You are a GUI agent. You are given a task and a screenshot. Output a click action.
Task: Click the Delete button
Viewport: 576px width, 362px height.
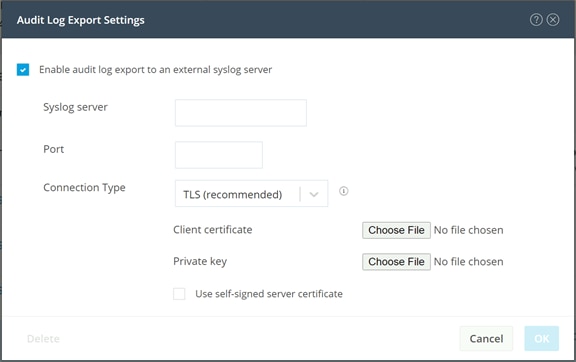43,339
